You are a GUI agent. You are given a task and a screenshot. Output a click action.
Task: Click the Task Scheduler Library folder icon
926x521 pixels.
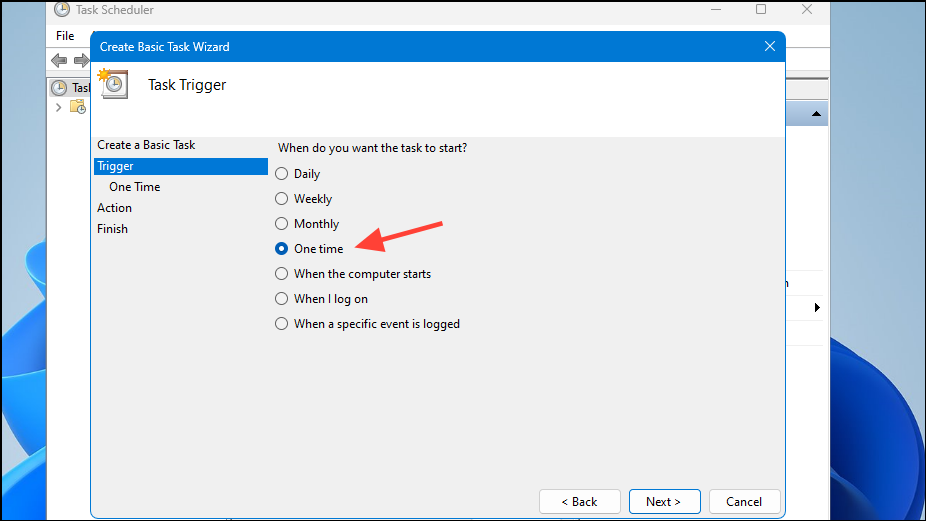pyautogui.click(x=78, y=107)
